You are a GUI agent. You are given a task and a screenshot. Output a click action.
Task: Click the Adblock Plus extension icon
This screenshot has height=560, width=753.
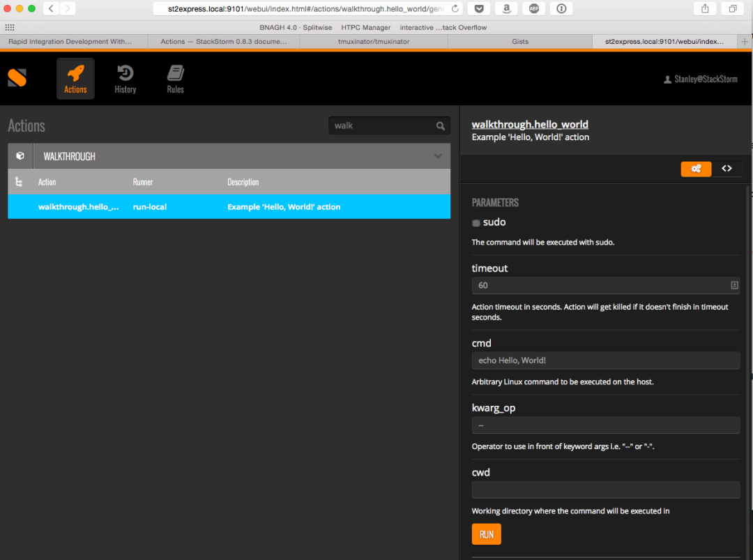pos(534,8)
